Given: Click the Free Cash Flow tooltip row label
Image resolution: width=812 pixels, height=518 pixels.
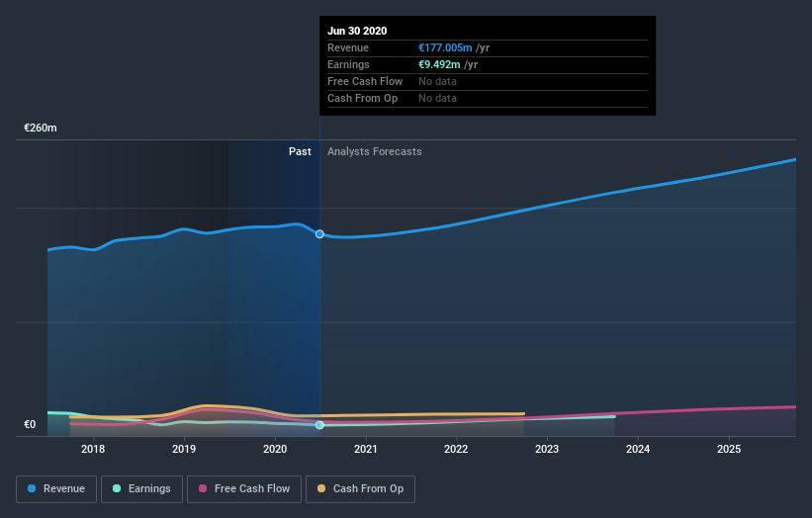Looking at the screenshot, I should coord(365,81).
